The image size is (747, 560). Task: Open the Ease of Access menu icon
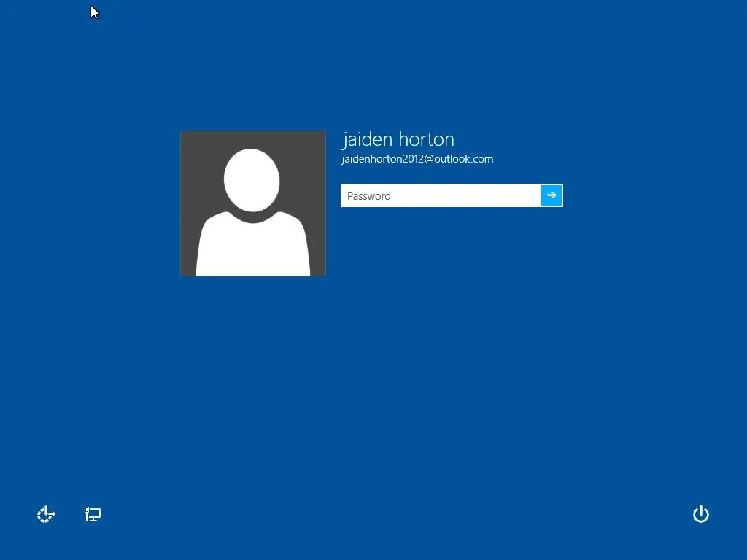(x=46, y=514)
